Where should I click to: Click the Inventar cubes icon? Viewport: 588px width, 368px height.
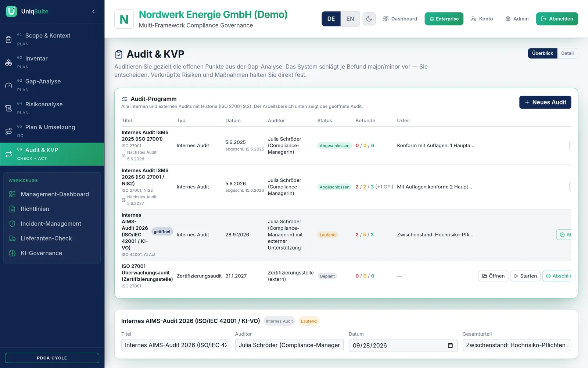(8, 63)
